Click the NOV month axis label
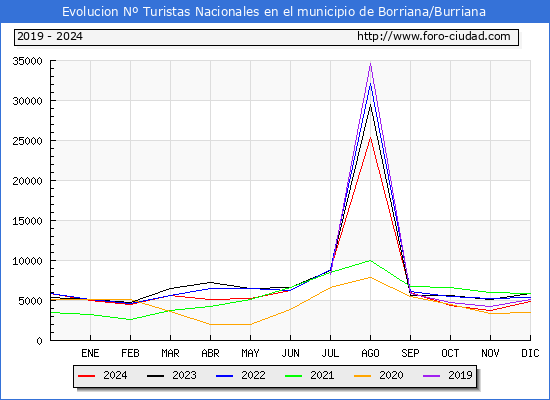Screen dimensions: 550x400 [490, 353]
